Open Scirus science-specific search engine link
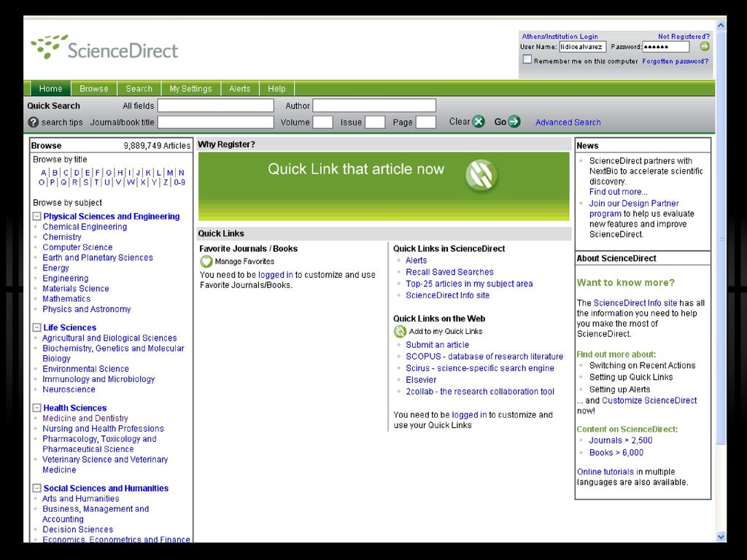 (480, 368)
